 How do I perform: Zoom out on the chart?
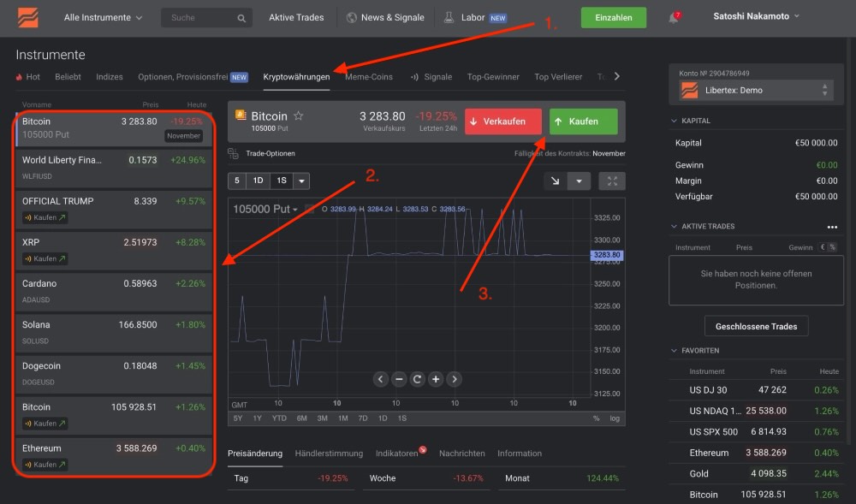click(x=399, y=379)
